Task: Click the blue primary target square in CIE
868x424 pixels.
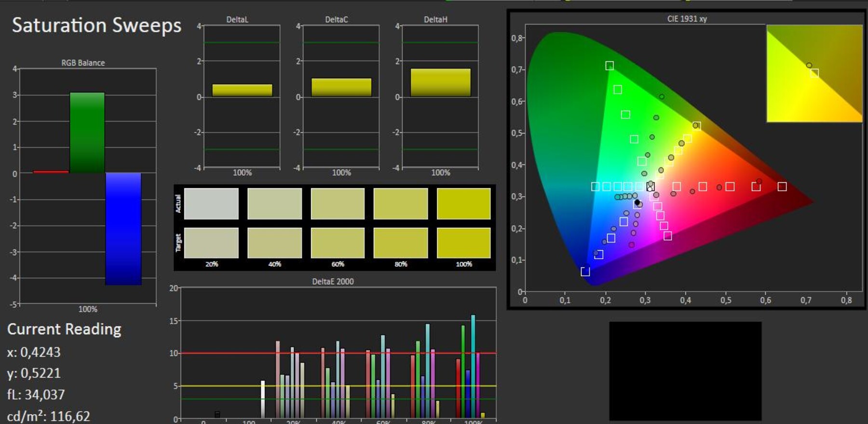Action: pos(585,272)
